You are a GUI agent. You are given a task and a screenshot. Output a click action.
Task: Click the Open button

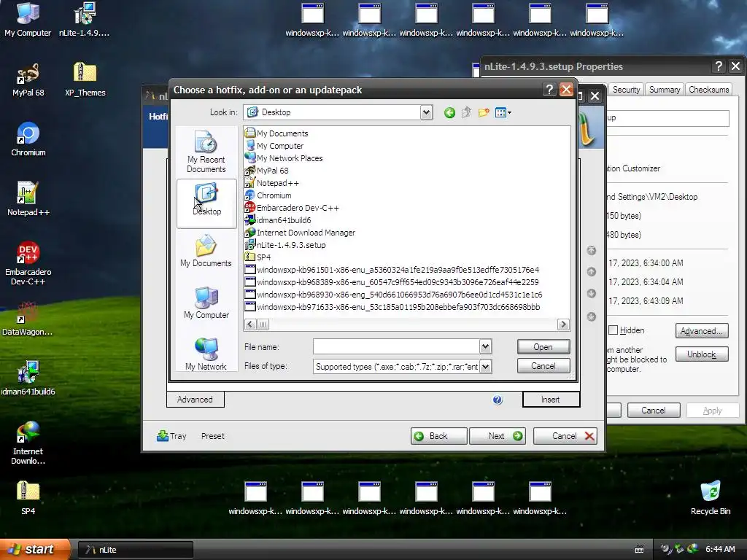[543, 346]
